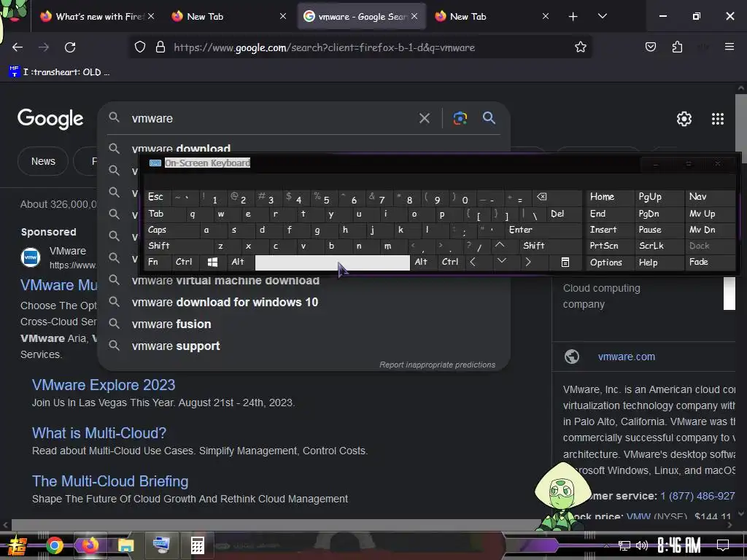
Task: Tap the on-screen spacebar
Action: (332, 262)
